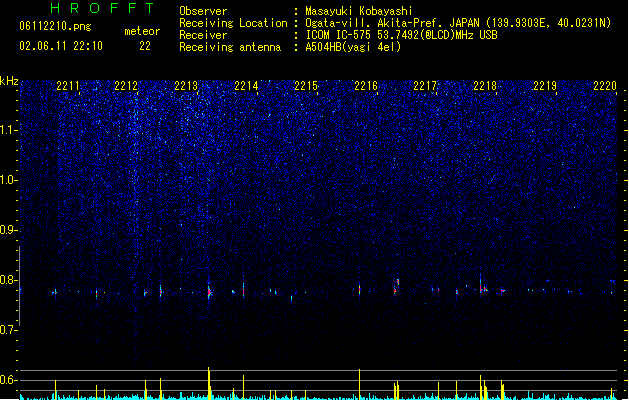Click the Observer label
The image size is (629, 400).
pyautogui.click(x=203, y=11)
